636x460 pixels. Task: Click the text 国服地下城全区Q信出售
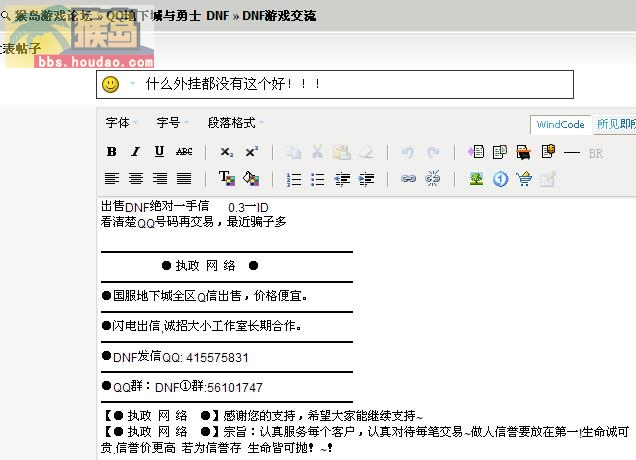tap(177, 296)
